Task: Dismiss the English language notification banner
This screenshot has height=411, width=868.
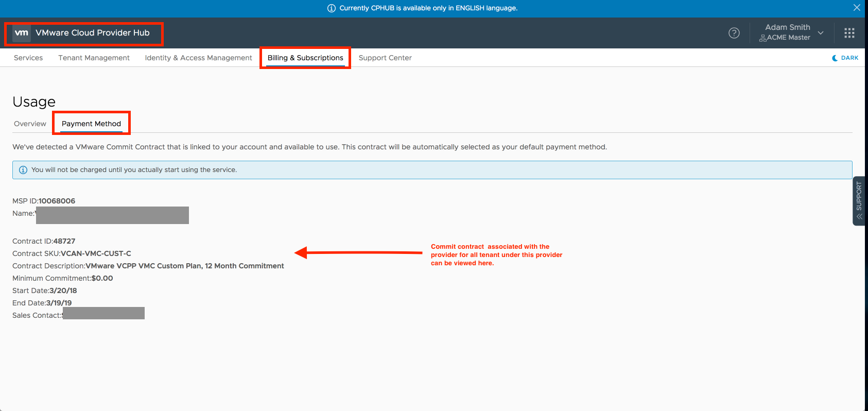Action: coord(857,8)
